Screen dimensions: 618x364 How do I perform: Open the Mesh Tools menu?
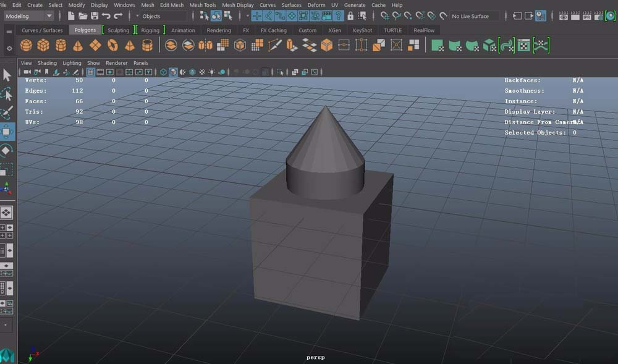(x=203, y=4)
